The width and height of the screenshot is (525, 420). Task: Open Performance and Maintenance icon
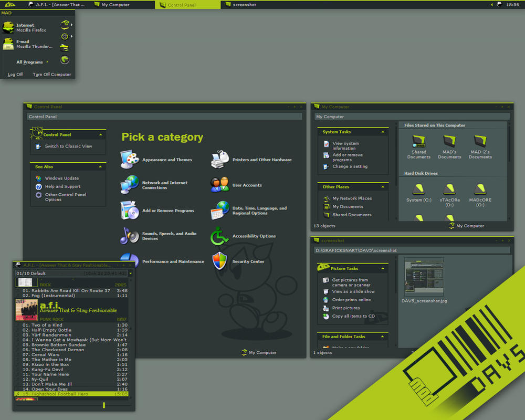[130, 259]
